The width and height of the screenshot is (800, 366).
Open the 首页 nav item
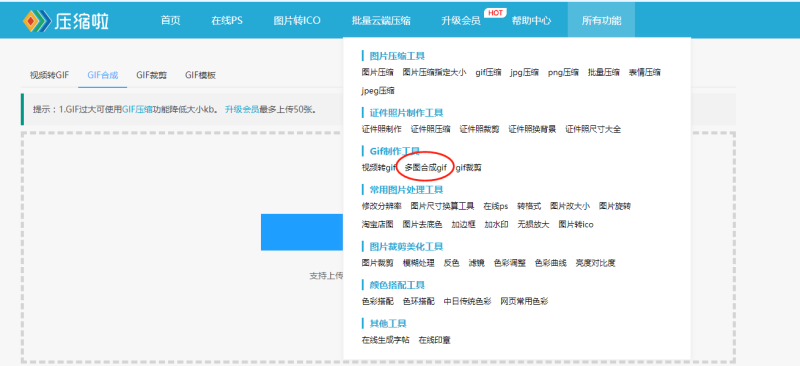coord(170,20)
